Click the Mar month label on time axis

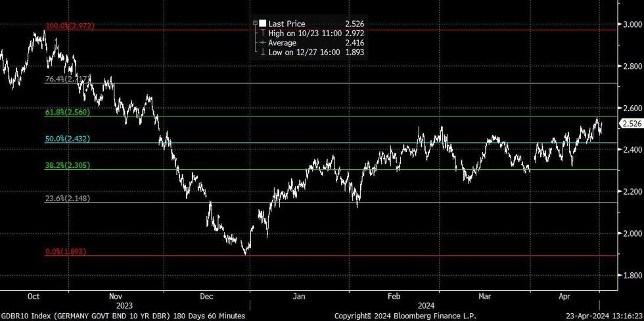pyautogui.click(x=485, y=296)
